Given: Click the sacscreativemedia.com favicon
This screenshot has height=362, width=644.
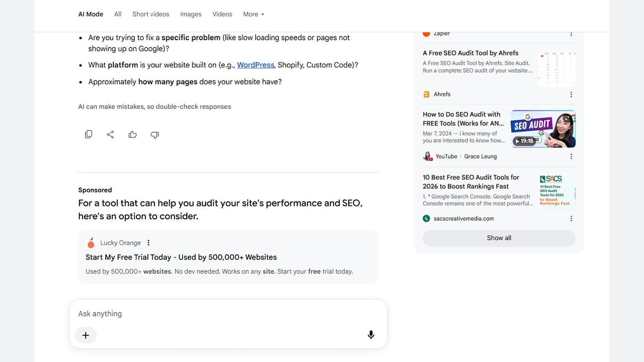Looking at the screenshot, I should [427, 219].
